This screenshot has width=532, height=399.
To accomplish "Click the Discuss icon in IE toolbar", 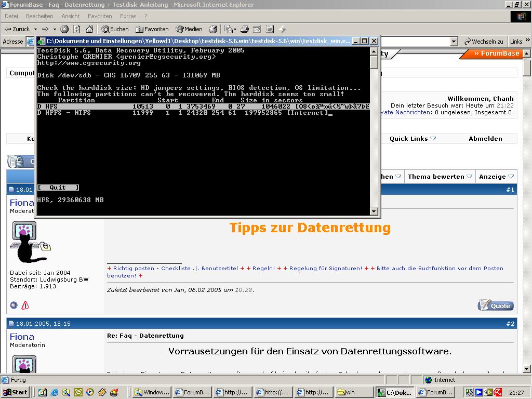I will click(270, 29).
